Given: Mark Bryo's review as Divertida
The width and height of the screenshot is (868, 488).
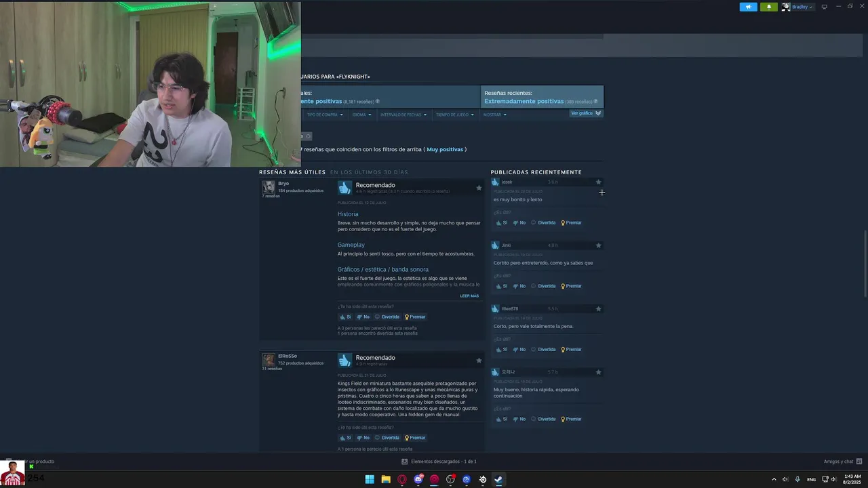Looking at the screenshot, I should [387, 317].
